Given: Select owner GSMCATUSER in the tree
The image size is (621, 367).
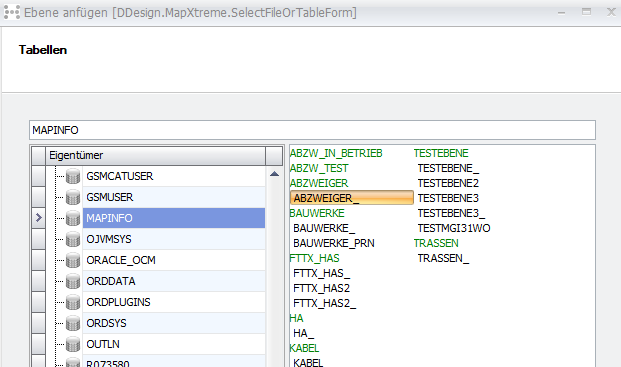Looking at the screenshot, I should [x=174, y=176].
